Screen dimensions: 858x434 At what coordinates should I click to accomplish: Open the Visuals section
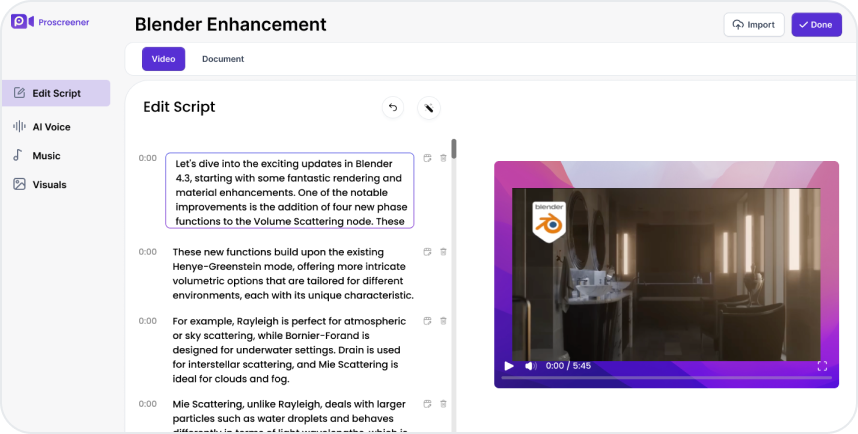(x=39, y=184)
